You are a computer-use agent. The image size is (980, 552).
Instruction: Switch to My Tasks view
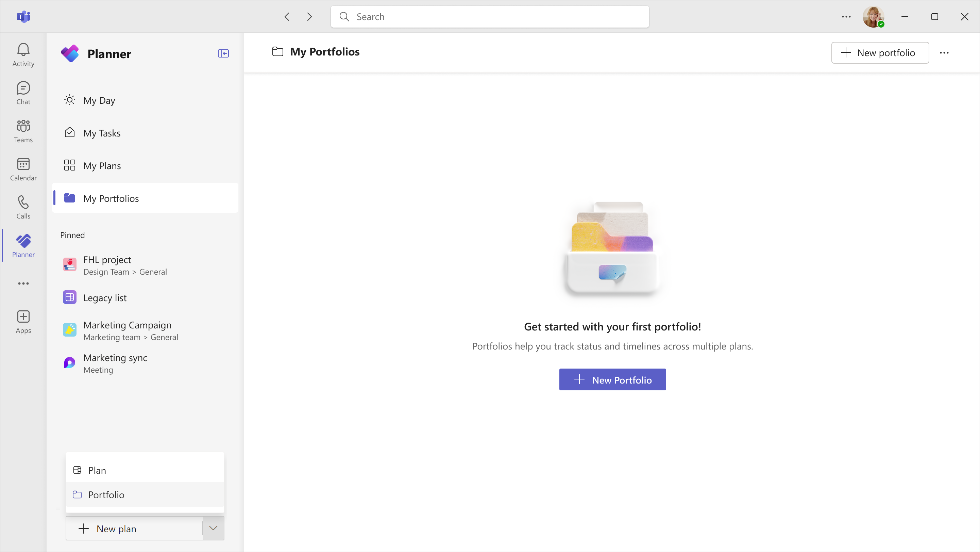click(x=102, y=133)
